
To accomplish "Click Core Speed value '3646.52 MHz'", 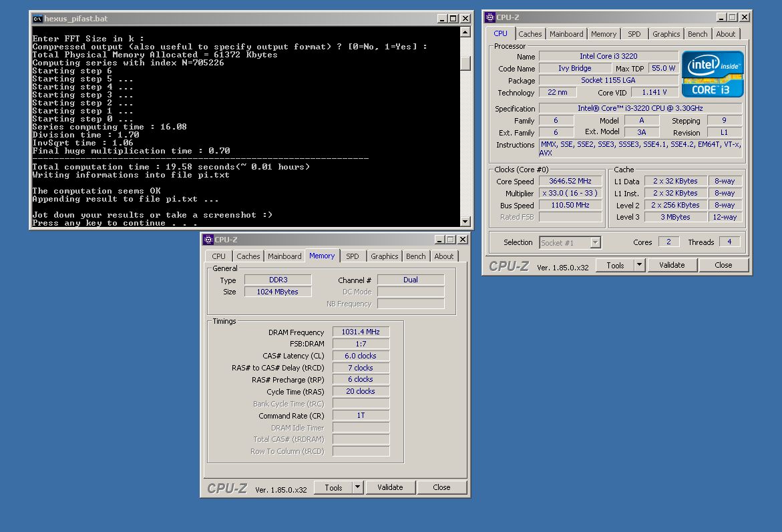I will [x=570, y=182].
